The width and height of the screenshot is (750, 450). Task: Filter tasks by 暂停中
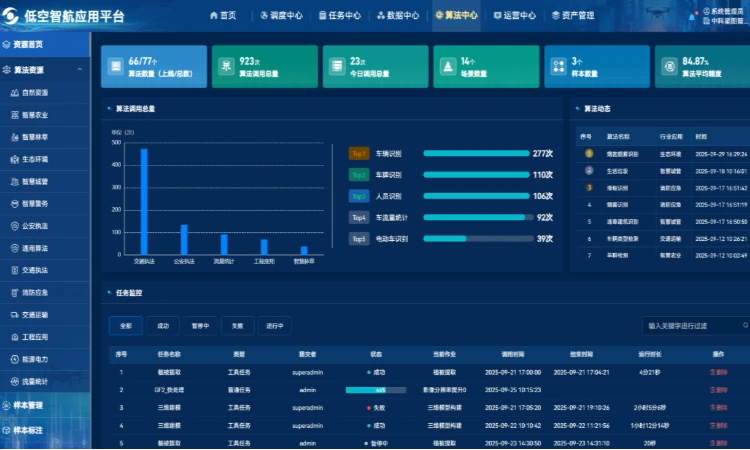tap(200, 326)
